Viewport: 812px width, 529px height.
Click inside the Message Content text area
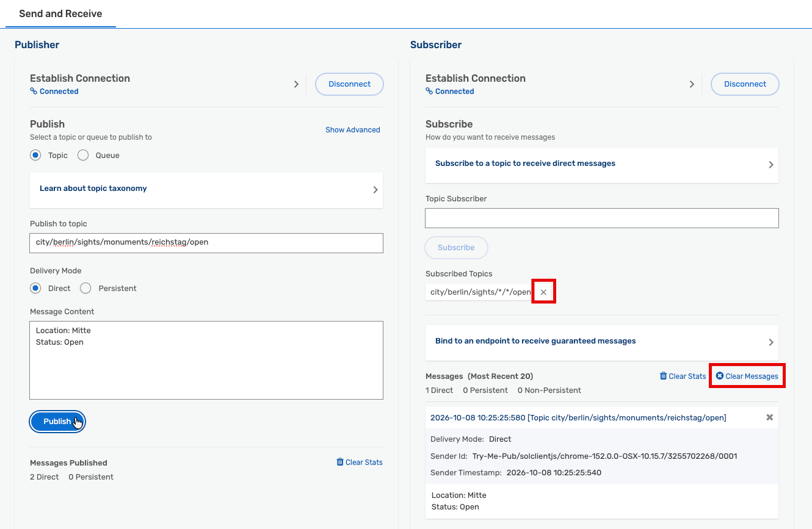point(206,360)
